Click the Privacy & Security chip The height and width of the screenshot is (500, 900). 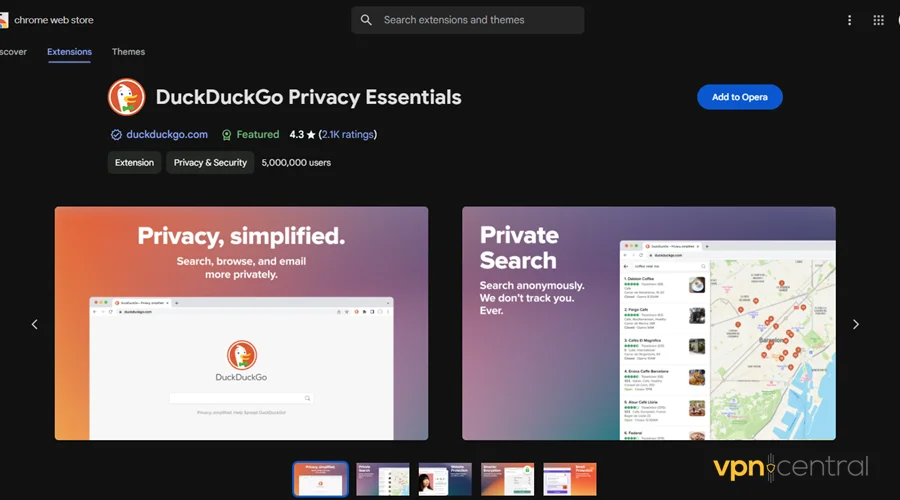[x=210, y=162]
